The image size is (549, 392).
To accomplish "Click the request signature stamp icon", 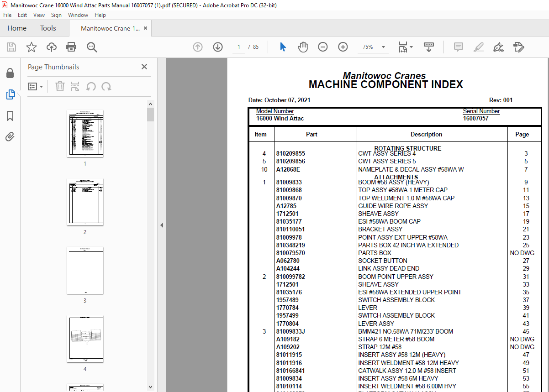I will (x=518, y=47).
